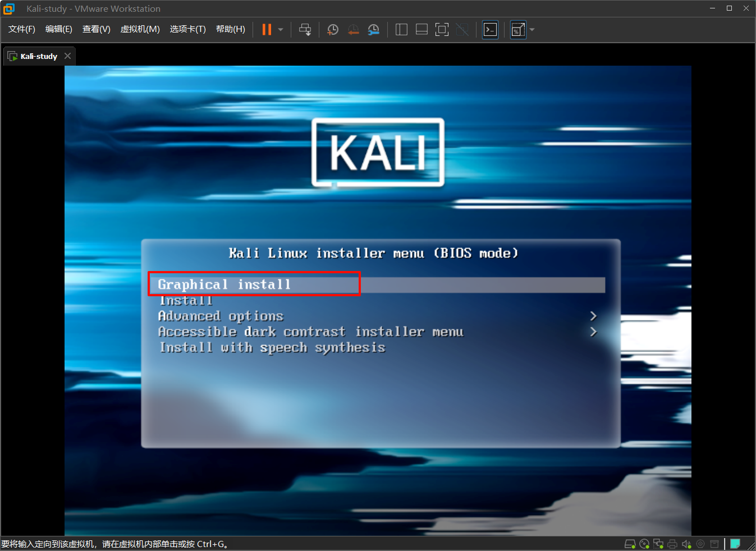Take a snapshot of this virtual machine
Screen dimensions: 756x551
click(332, 29)
